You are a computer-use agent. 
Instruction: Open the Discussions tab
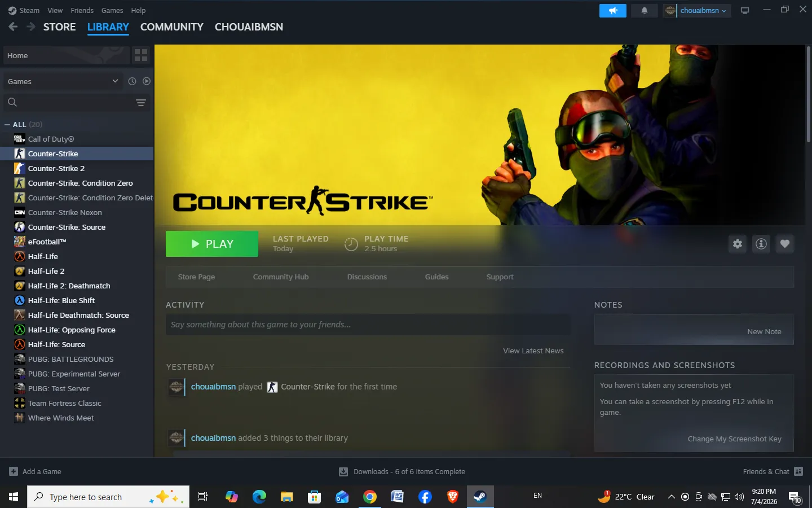pyautogui.click(x=367, y=277)
